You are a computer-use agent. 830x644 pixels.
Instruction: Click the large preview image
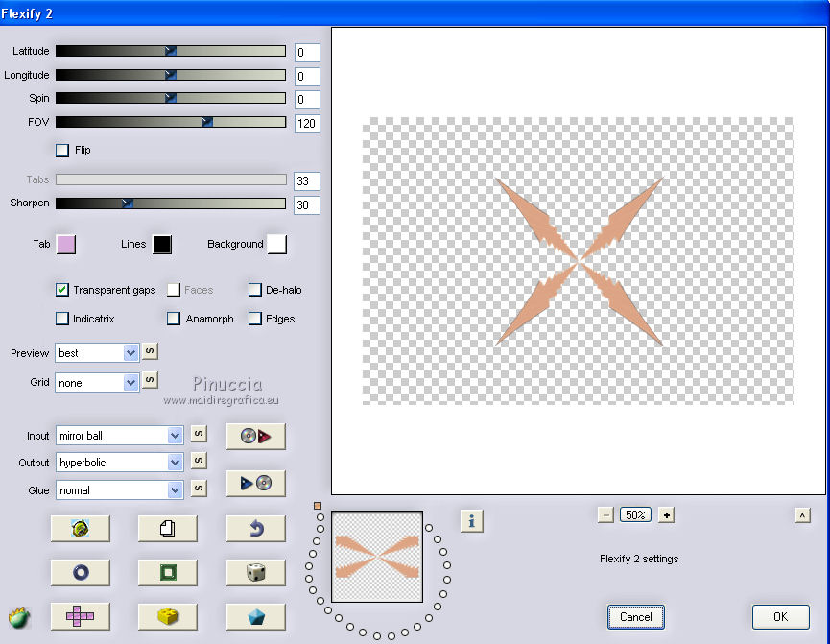(578, 260)
